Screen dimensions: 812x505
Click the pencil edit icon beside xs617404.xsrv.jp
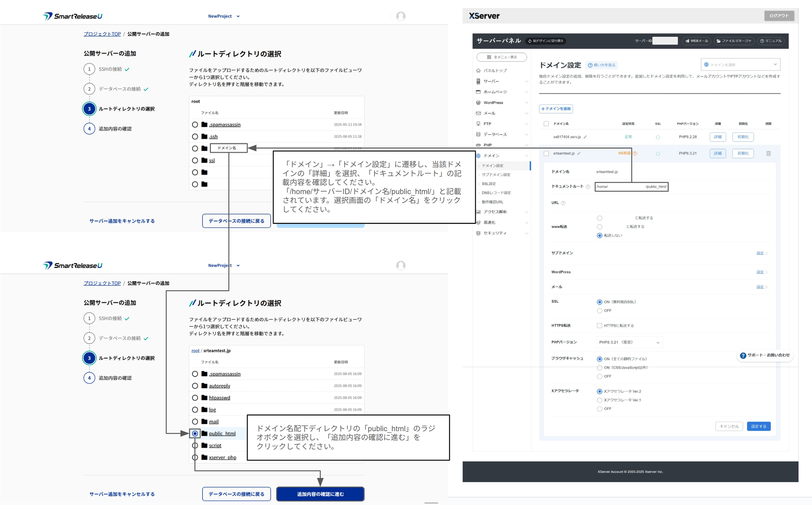585,137
